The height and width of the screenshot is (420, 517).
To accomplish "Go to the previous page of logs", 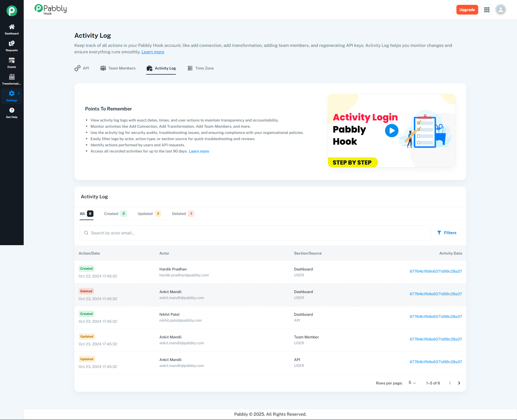I will 450,383.
